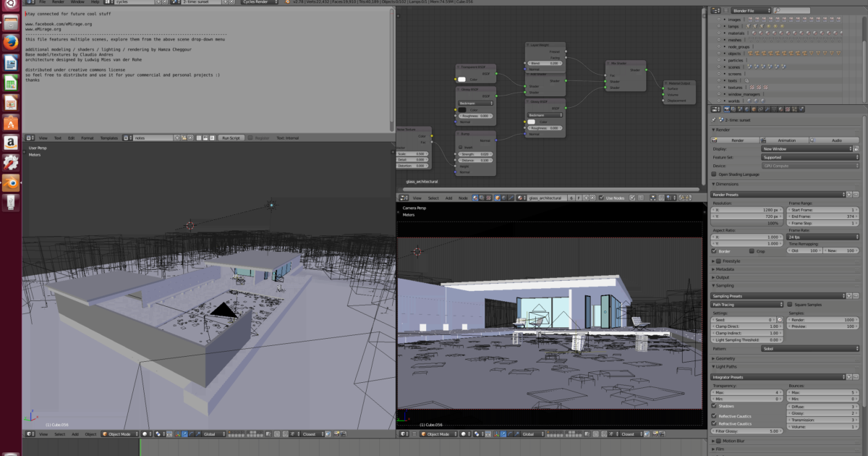Open the World properties tab (globe icon)
Viewport: 868px width, 456px height.
point(747,110)
